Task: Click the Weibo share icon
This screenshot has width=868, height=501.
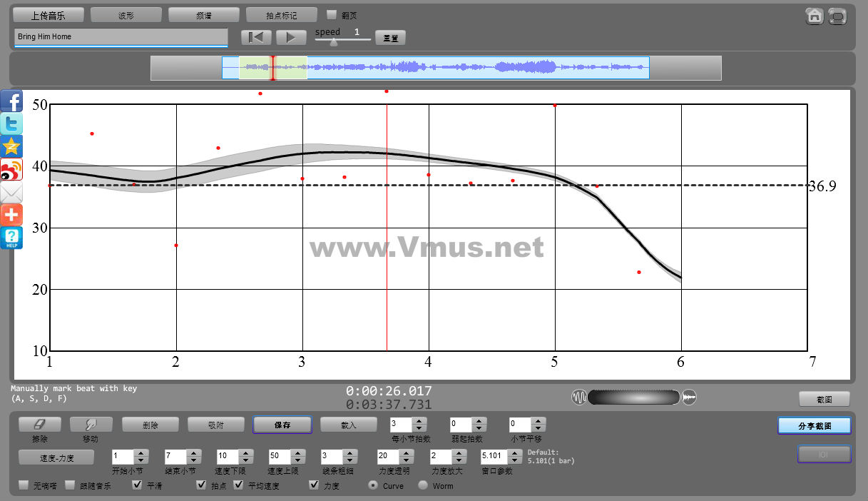Action: pyautogui.click(x=11, y=169)
